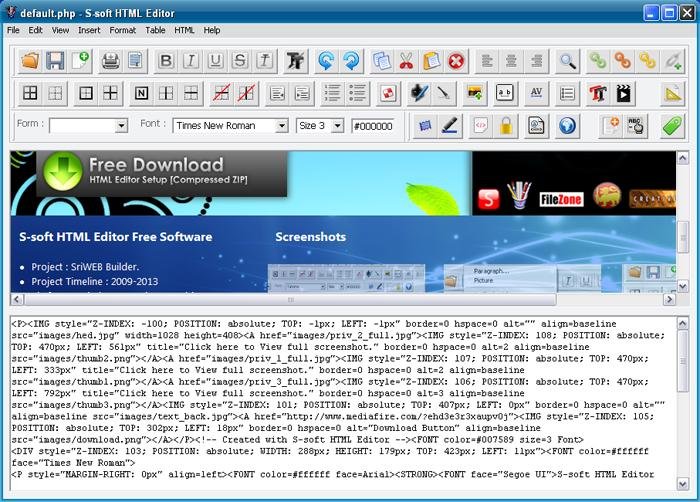700x502 pixels.
Task: Open the HTML menu
Action: [184, 30]
